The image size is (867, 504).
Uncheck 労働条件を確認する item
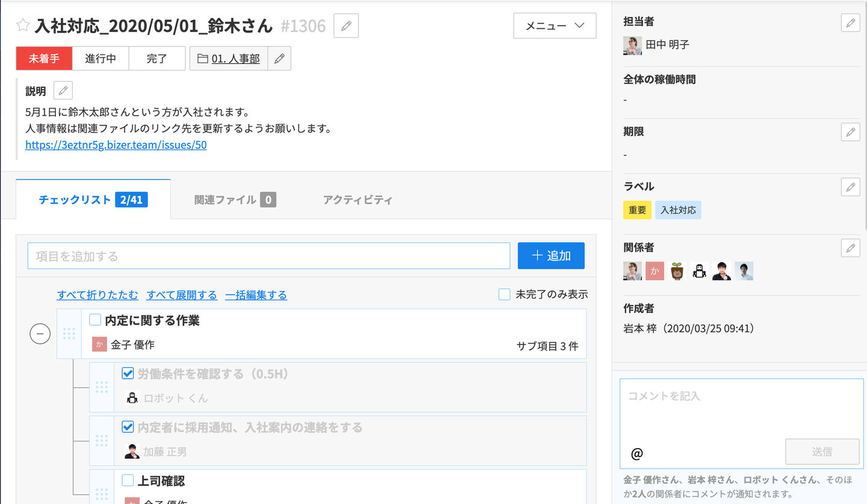point(128,373)
